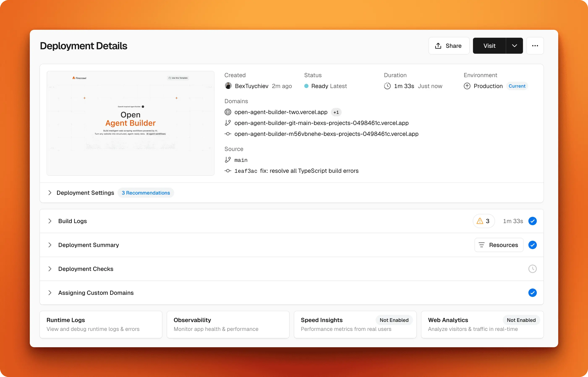Click the three-dots more options button

(535, 46)
